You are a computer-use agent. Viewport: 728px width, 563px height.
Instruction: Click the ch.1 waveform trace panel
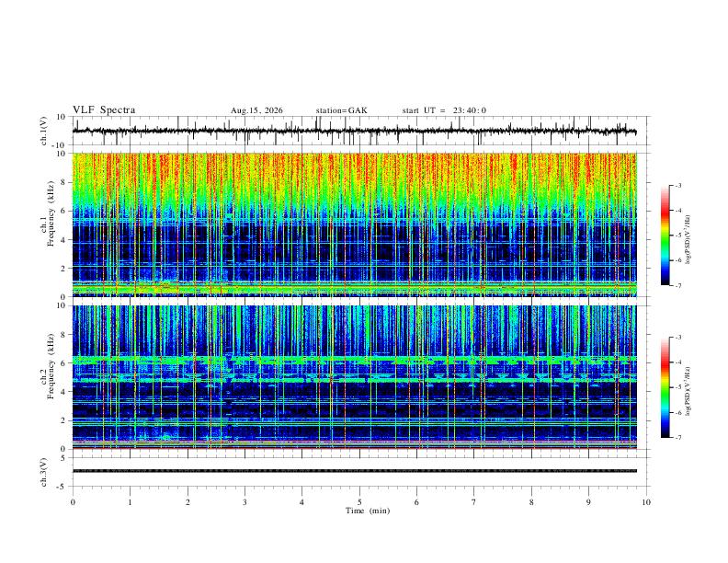[x=355, y=131]
